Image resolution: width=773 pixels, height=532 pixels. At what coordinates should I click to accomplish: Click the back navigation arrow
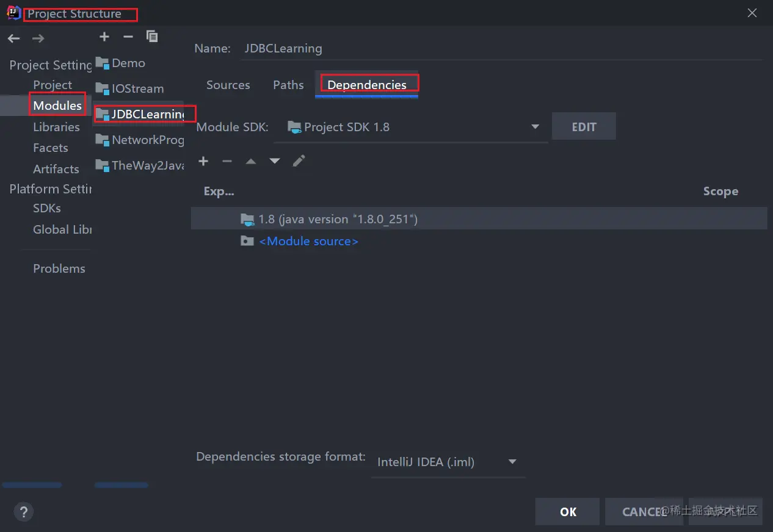pyautogui.click(x=13, y=38)
